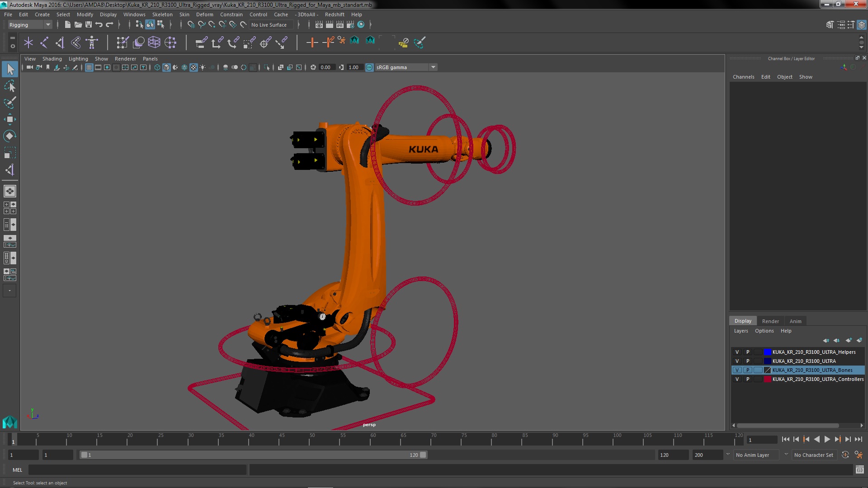Toggle visibility of the Controllers layer
Screen dimensions: 868x488
coord(737,379)
